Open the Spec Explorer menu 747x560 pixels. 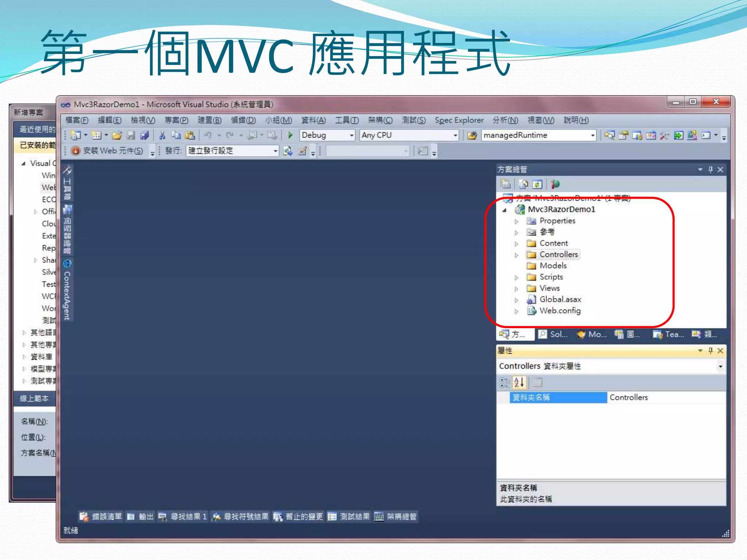point(459,120)
